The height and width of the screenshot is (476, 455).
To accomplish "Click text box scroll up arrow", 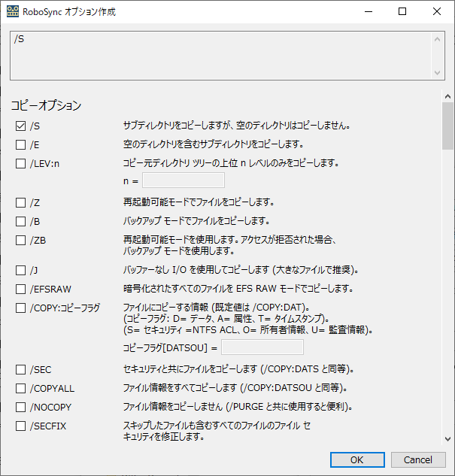I will click(438, 39).
